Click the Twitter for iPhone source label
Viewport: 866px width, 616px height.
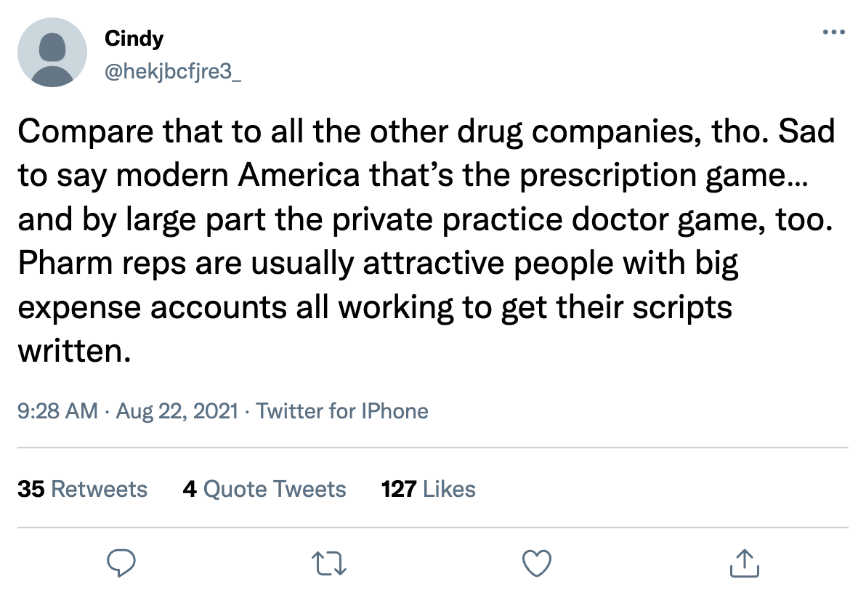342,411
